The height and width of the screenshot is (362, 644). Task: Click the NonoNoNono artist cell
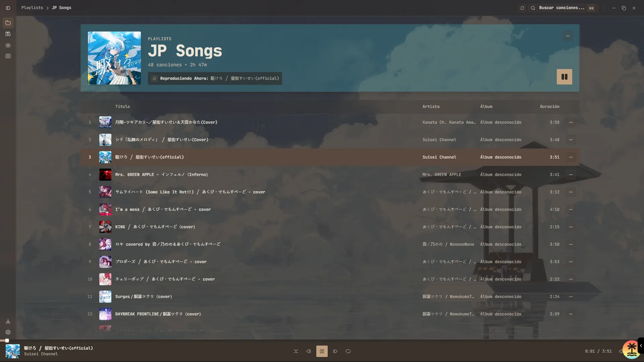pyautogui.click(x=448, y=244)
